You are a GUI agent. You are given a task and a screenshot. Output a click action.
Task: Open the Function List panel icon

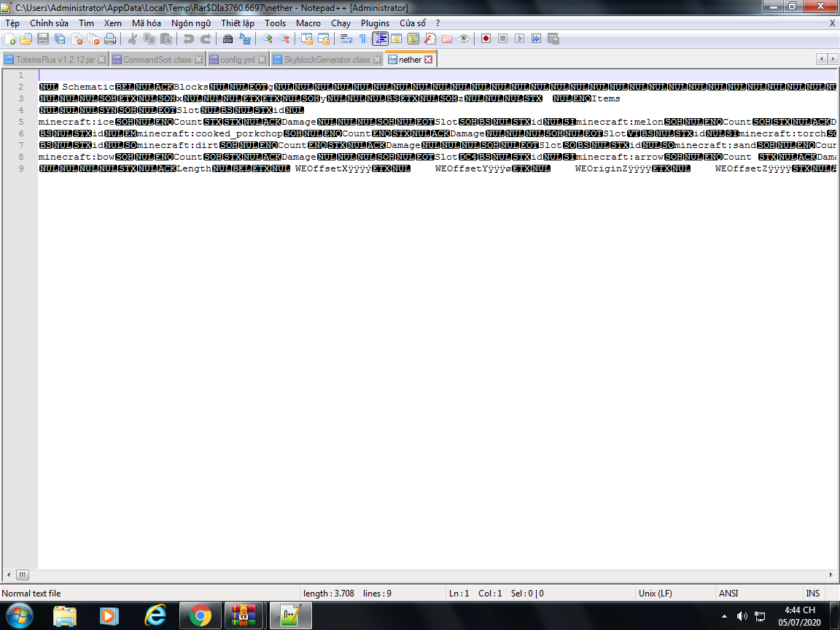click(430, 39)
